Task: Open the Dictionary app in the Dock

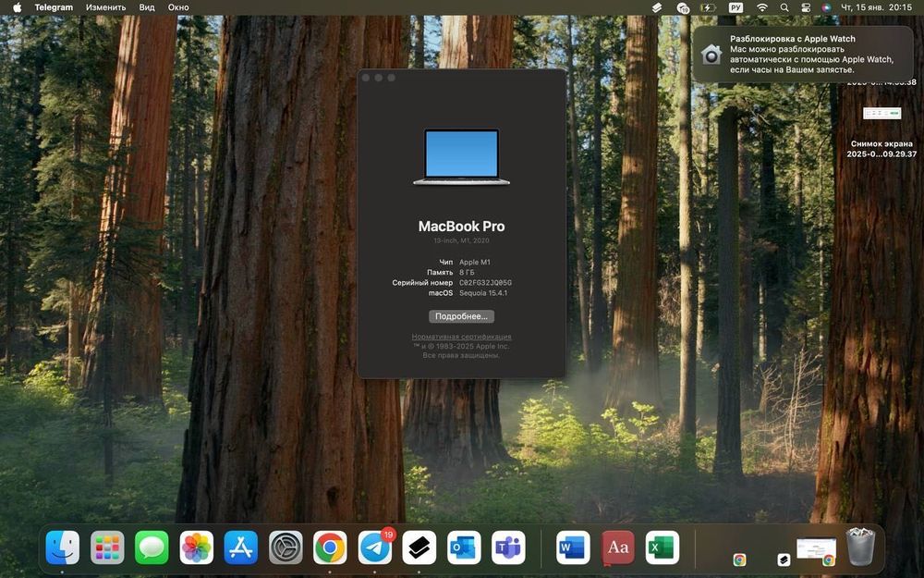Action: [617, 547]
